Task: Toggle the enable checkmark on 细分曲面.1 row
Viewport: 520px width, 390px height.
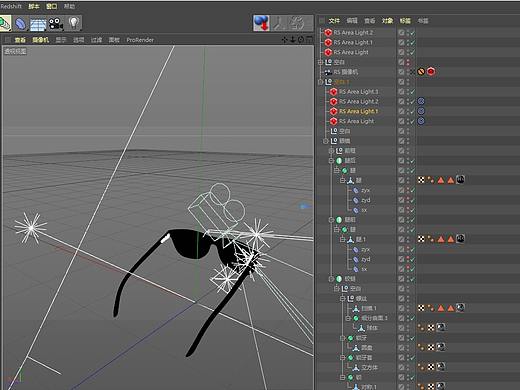Action: 412,318
